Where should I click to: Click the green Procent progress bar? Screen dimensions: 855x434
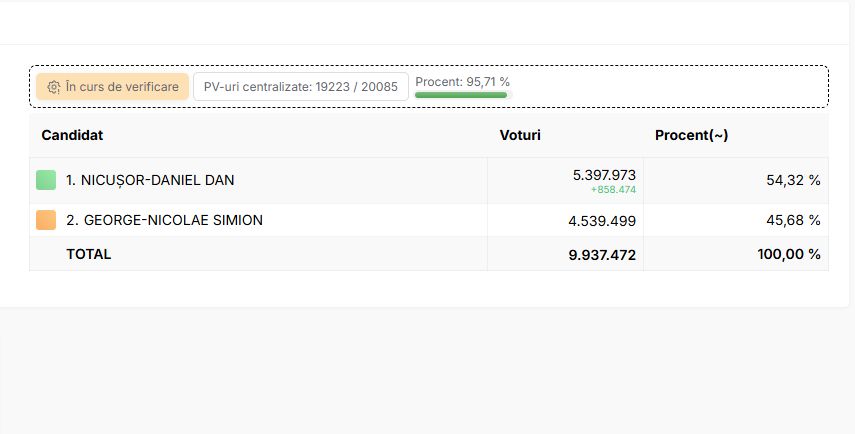tap(461, 95)
